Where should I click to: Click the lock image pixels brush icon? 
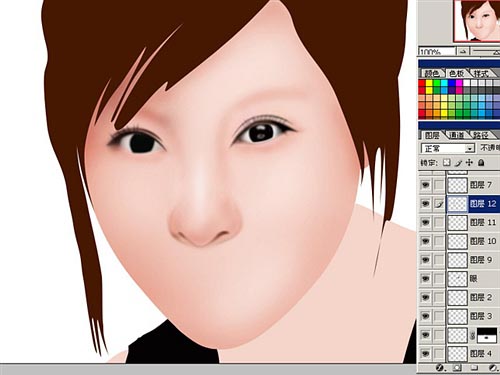tap(459, 163)
